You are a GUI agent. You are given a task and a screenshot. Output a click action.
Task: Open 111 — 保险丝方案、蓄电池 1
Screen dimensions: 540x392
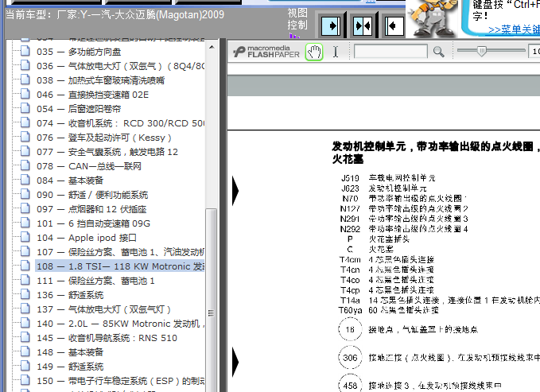tap(95, 281)
